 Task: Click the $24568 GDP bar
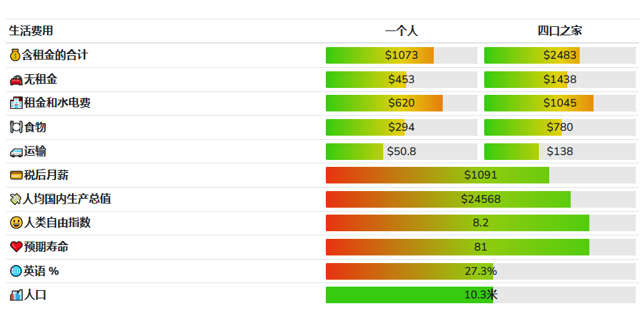tap(480, 199)
